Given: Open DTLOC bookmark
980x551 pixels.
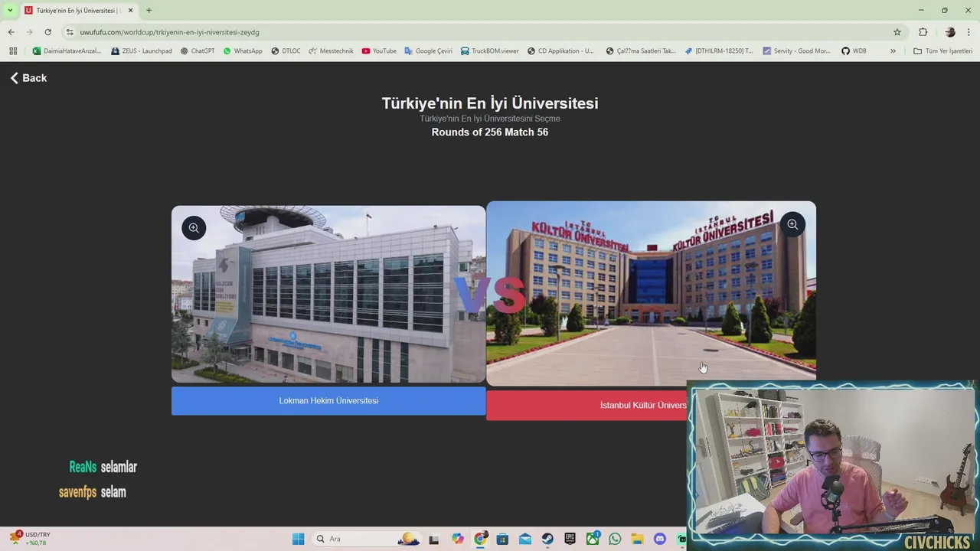Looking at the screenshot, I should click(x=286, y=51).
